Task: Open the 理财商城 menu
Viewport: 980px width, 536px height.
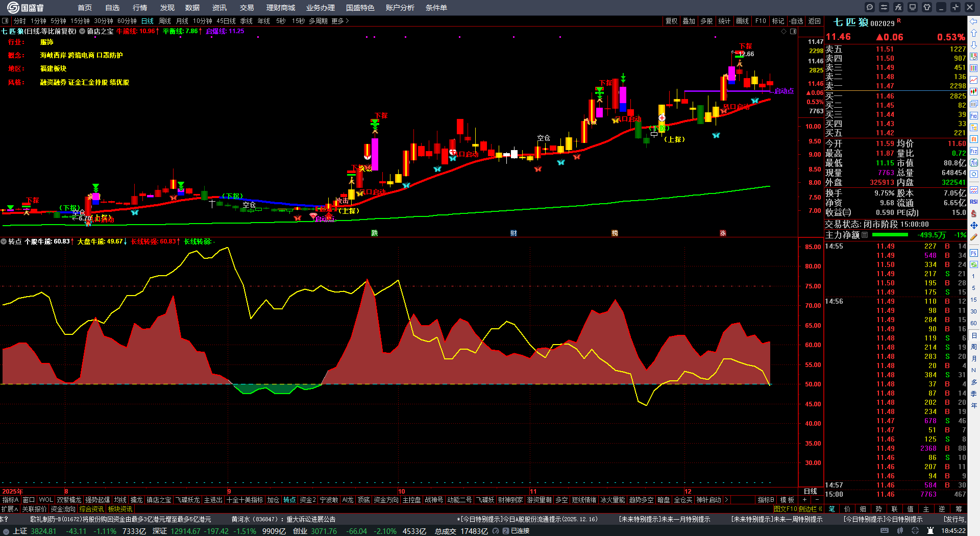Action: click(x=281, y=8)
